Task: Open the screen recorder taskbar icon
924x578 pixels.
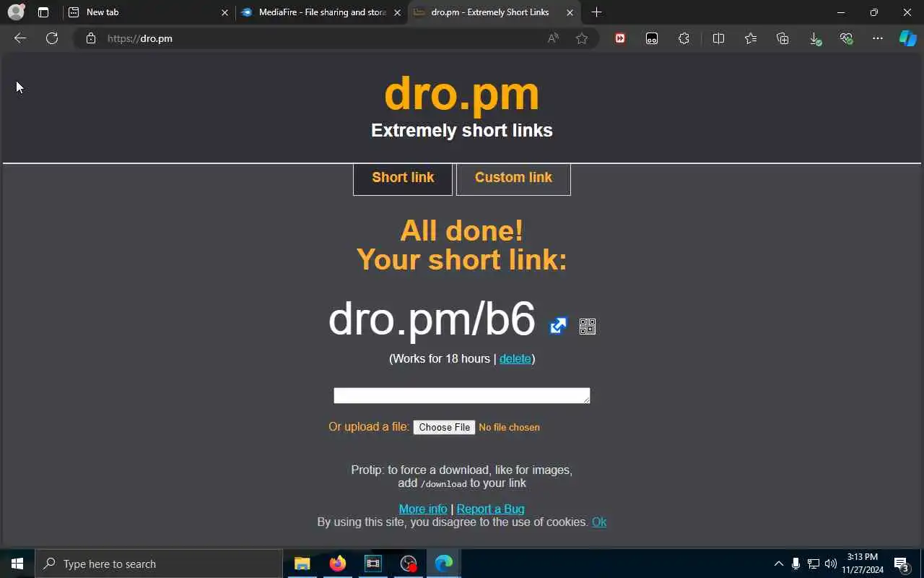Action: (x=409, y=564)
